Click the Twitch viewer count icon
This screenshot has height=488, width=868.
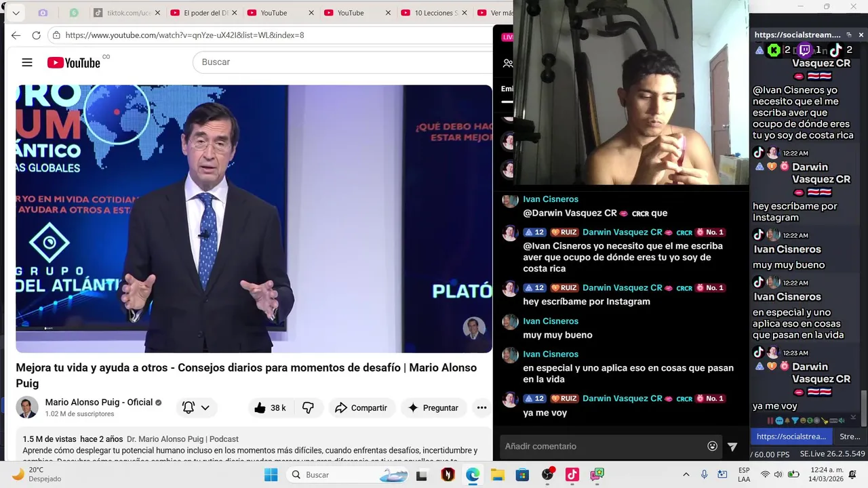[x=805, y=49]
